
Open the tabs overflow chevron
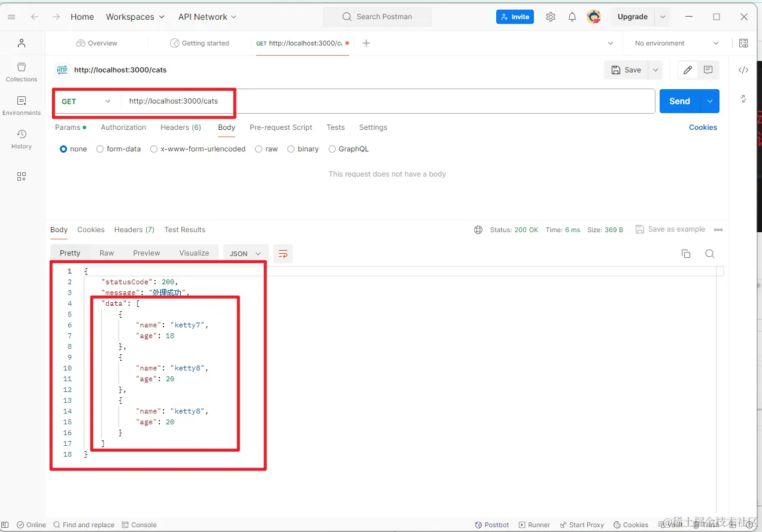click(611, 43)
